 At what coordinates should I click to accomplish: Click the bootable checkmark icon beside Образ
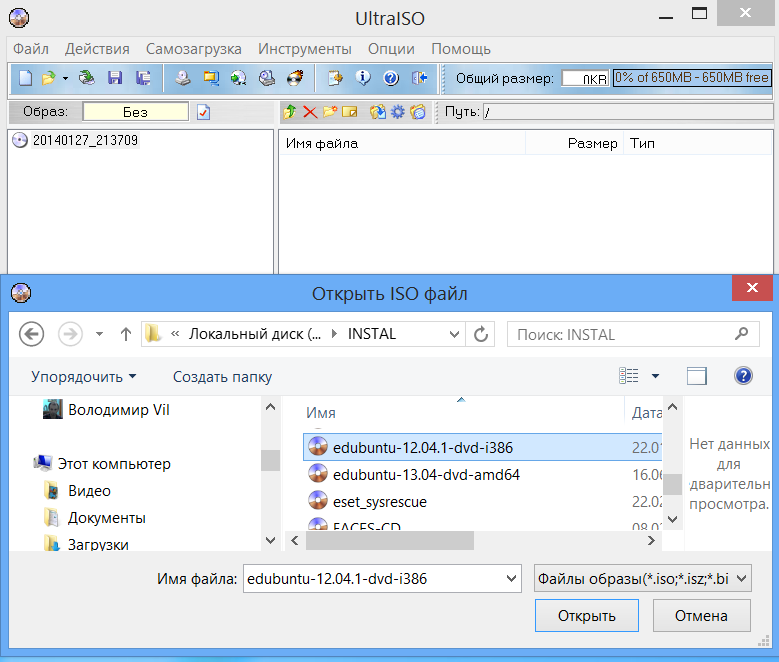204,112
